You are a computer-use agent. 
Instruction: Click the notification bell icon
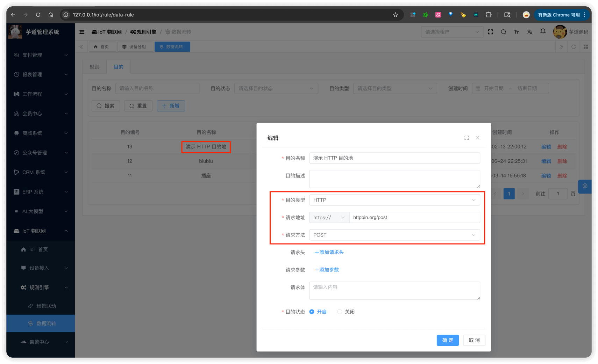[x=543, y=31]
